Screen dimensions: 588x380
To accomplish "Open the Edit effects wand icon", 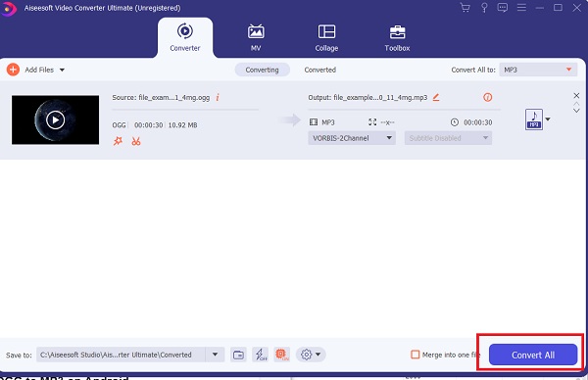I will click(119, 141).
